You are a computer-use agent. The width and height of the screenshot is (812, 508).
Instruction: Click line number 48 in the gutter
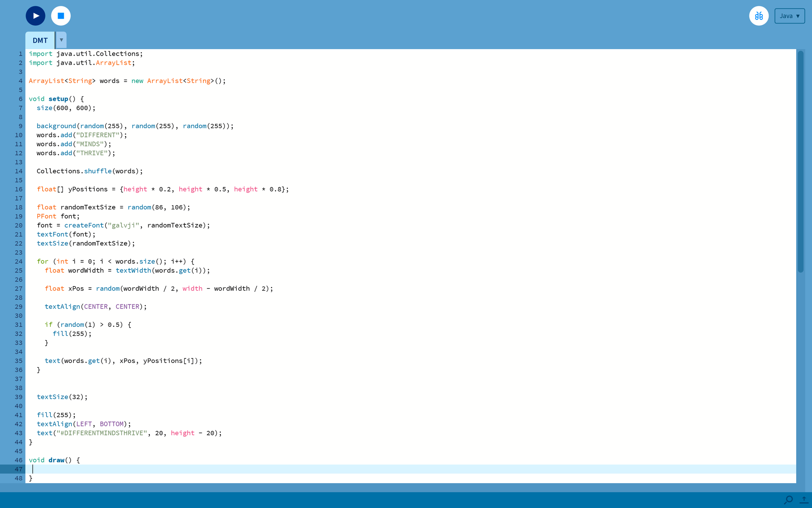19,478
